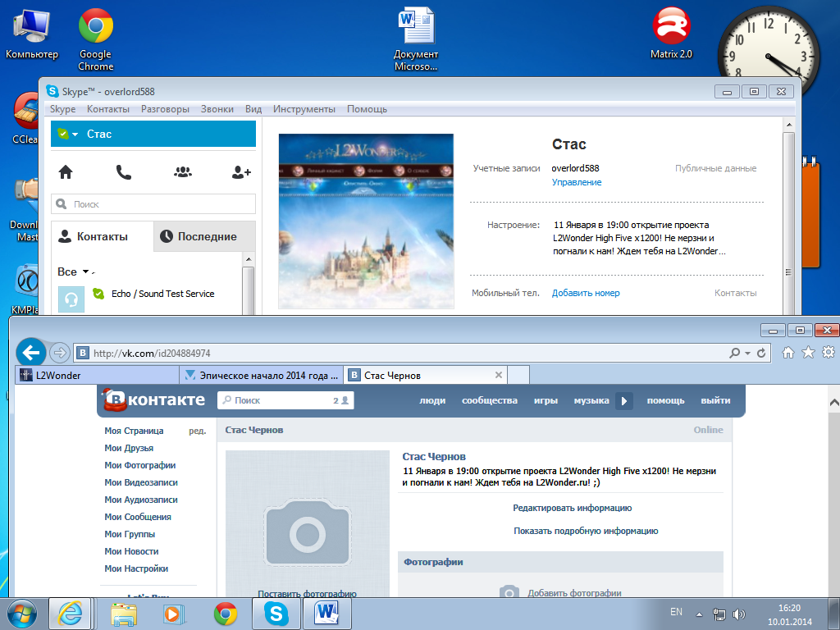The width and height of the screenshot is (840, 630).
Task: Open Вид menu in Skype
Action: pyautogui.click(x=253, y=109)
